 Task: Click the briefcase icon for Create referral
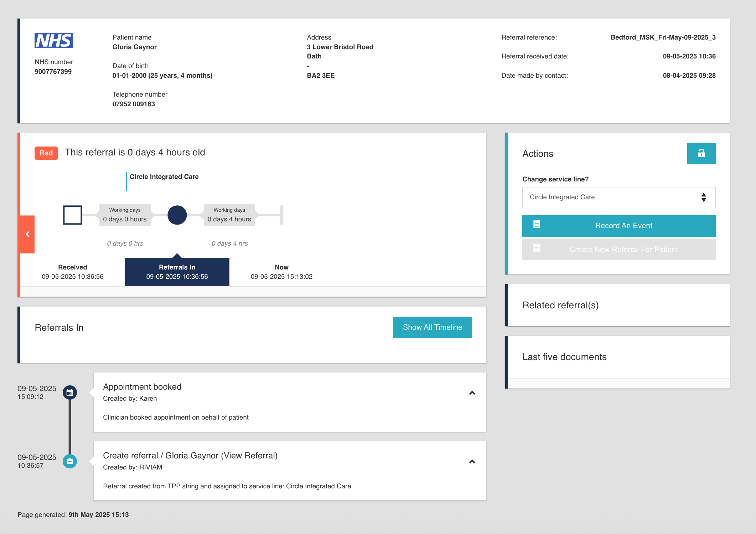[70, 461]
